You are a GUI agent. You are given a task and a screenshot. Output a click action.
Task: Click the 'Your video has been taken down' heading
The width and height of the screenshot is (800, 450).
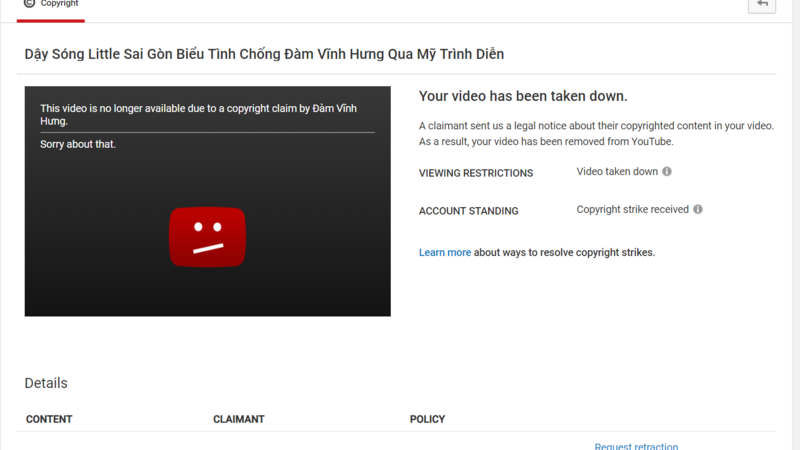(x=523, y=96)
